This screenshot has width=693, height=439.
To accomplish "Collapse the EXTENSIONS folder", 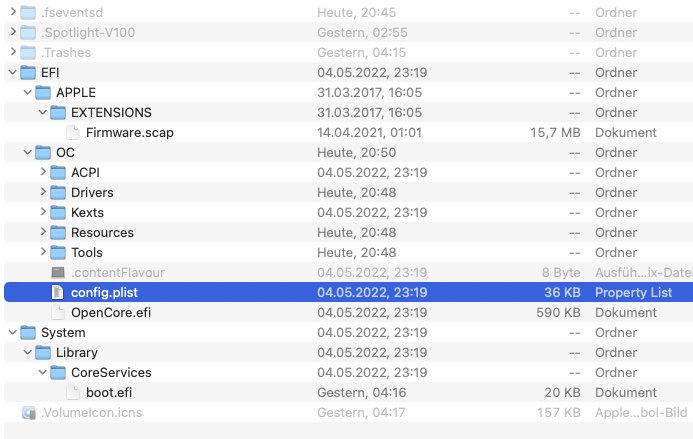I will point(43,112).
